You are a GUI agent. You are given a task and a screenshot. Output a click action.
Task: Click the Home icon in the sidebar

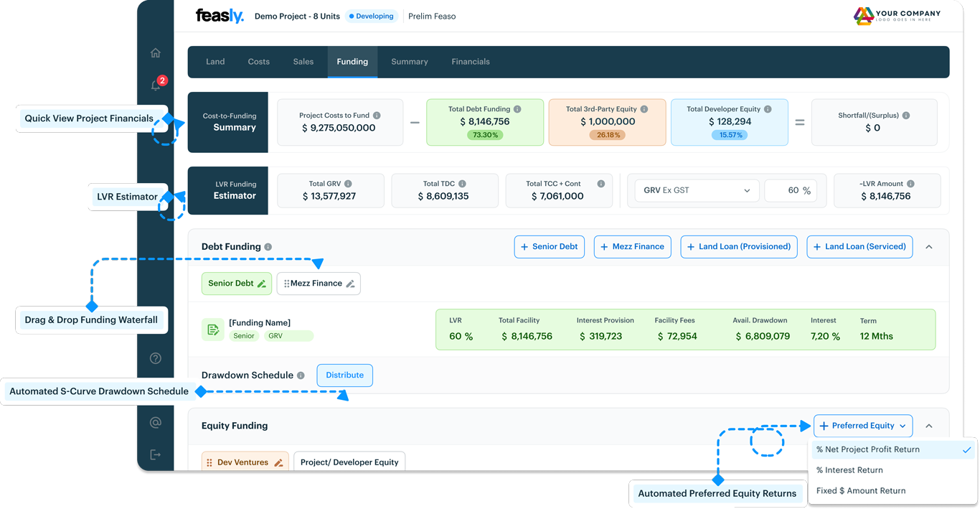coord(156,52)
